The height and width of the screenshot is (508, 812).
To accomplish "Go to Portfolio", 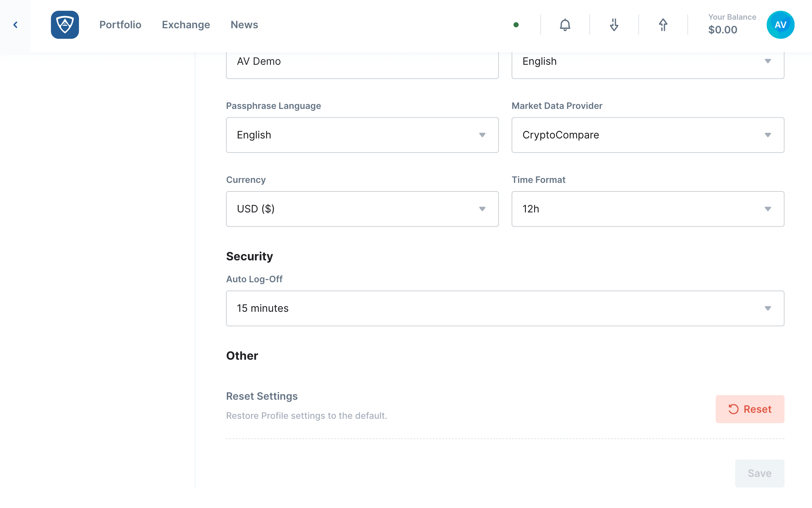I will 120,25.
